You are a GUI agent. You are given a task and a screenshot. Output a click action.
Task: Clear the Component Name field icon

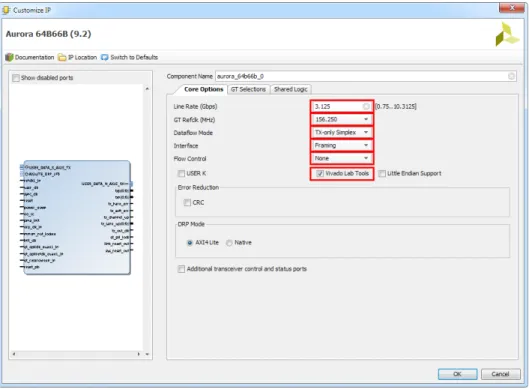pyautogui.click(x=511, y=77)
